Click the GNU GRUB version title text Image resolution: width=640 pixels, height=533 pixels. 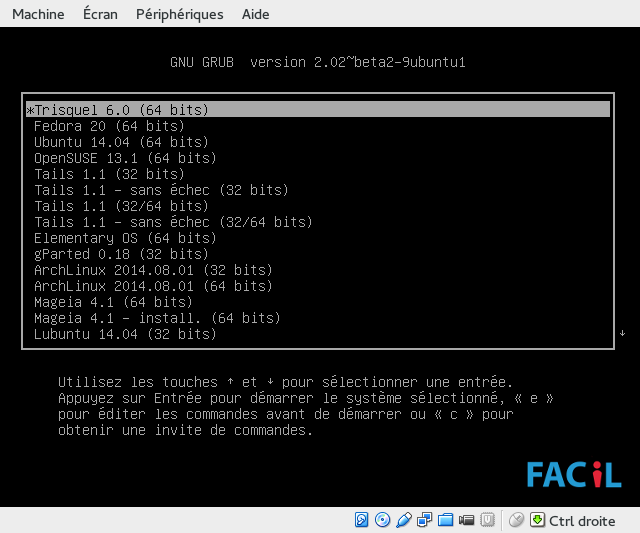[318, 62]
